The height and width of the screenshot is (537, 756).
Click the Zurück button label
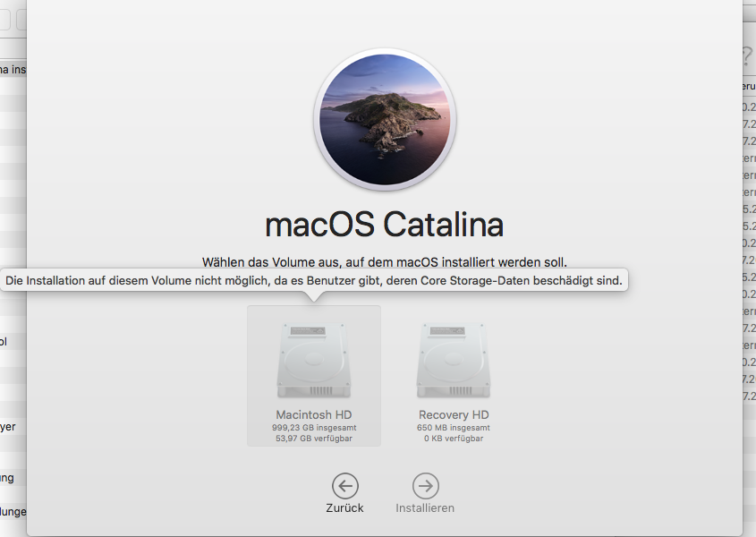pos(344,508)
